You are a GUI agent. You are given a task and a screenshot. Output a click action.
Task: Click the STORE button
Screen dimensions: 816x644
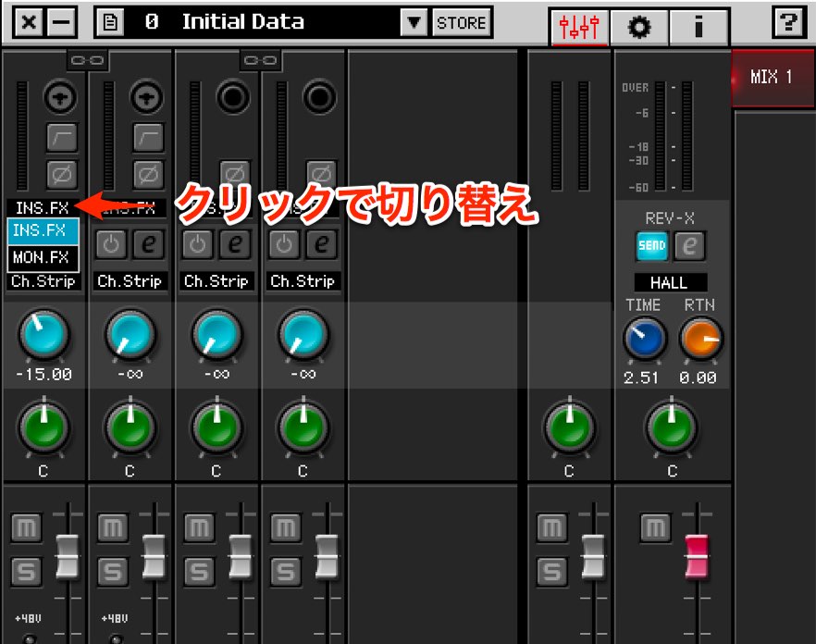point(462,22)
